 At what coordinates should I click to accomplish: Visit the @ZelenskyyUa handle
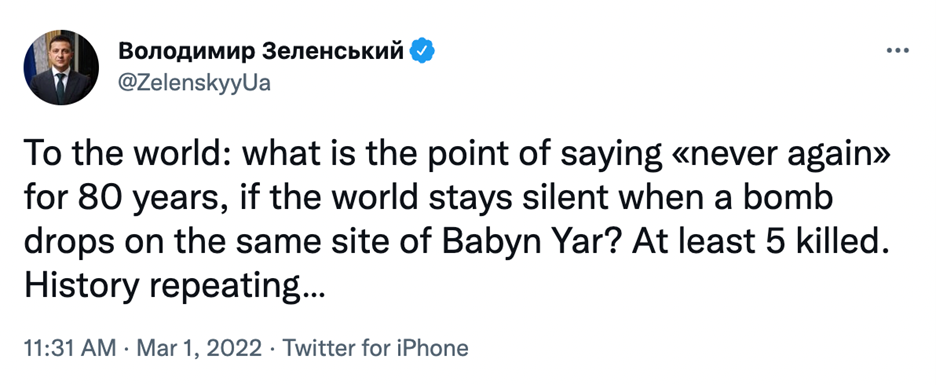pyautogui.click(x=195, y=84)
